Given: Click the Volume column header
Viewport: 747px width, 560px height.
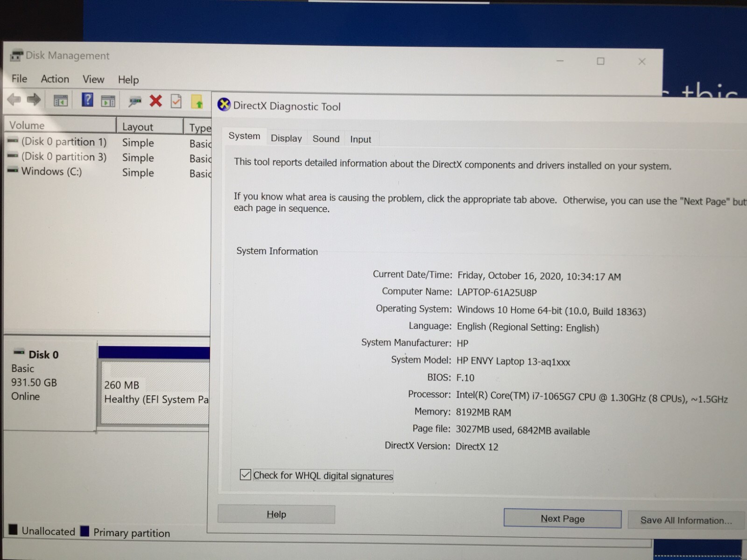Looking at the screenshot, I should pos(60,125).
